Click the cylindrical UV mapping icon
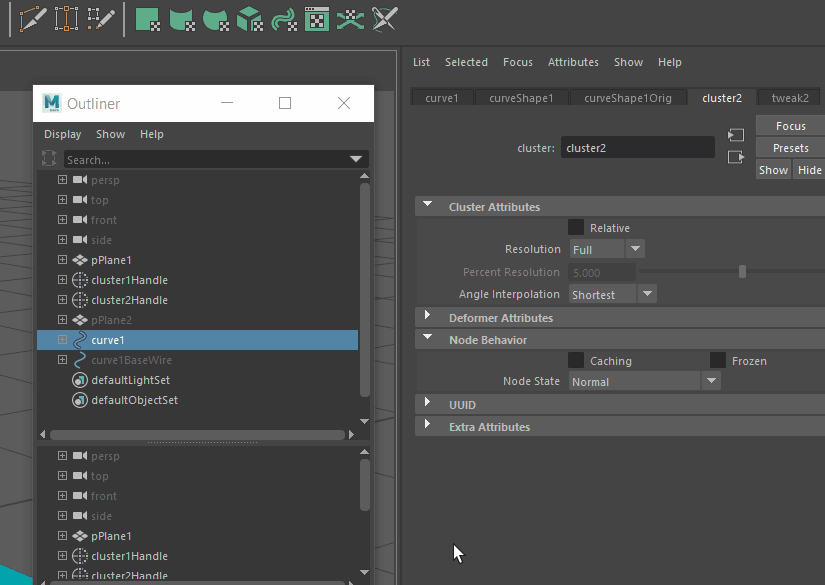The height and width of the screenshot is (585, 825). [182, 19]
